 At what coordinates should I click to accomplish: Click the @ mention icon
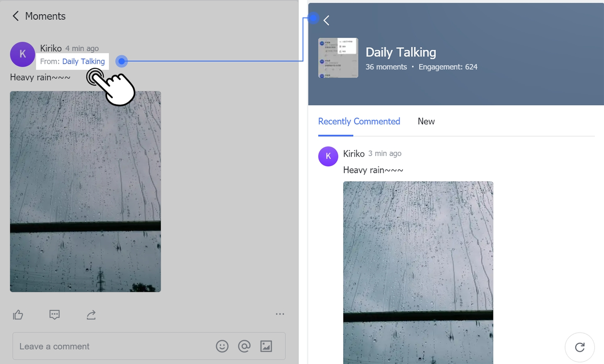(244, 347)
